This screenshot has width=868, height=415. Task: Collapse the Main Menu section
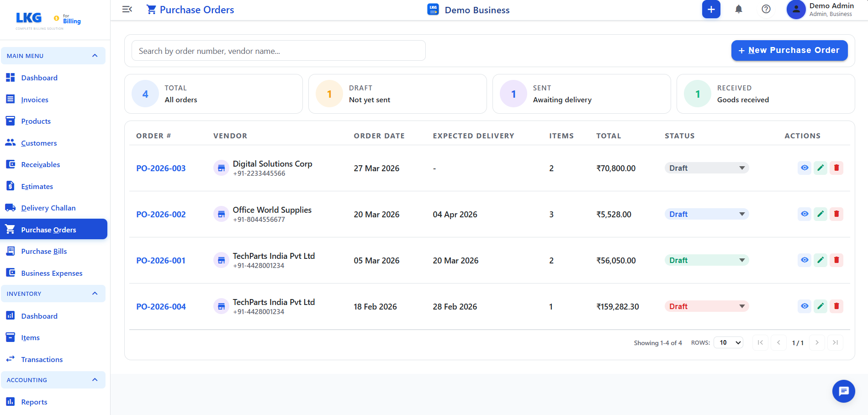pyautogui.click(x=53, y=56)
